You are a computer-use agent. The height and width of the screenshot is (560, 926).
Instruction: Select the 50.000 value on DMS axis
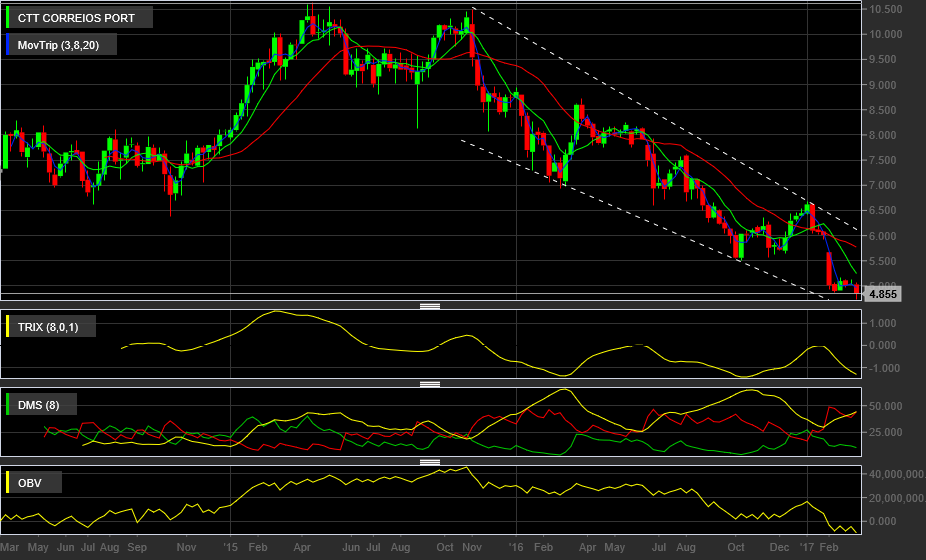point(885,406)
